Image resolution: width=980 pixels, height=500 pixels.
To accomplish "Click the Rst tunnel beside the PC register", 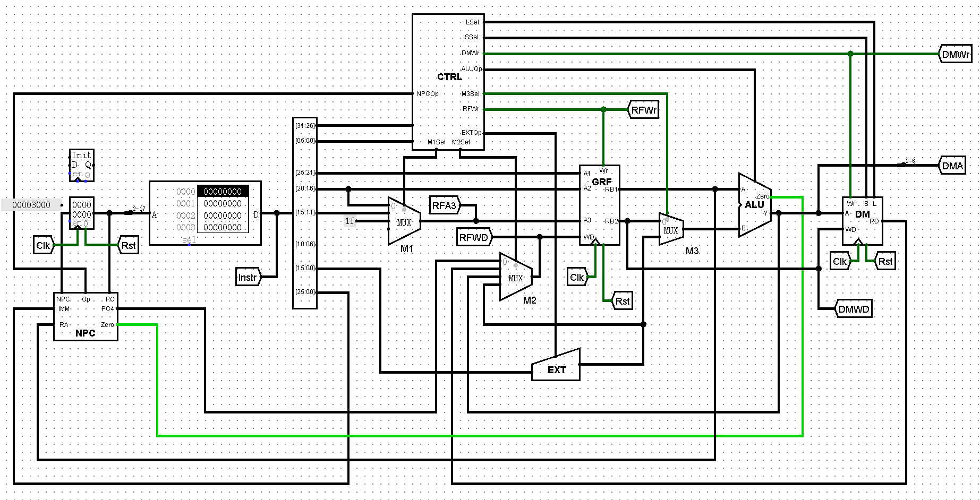I will (128, 245).
